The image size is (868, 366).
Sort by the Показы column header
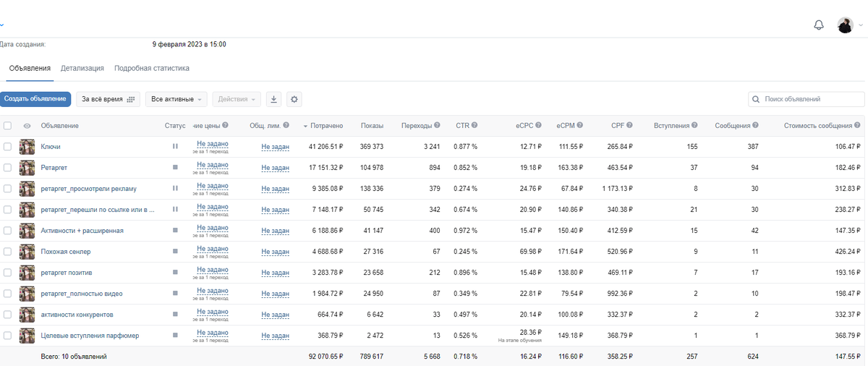372,126
